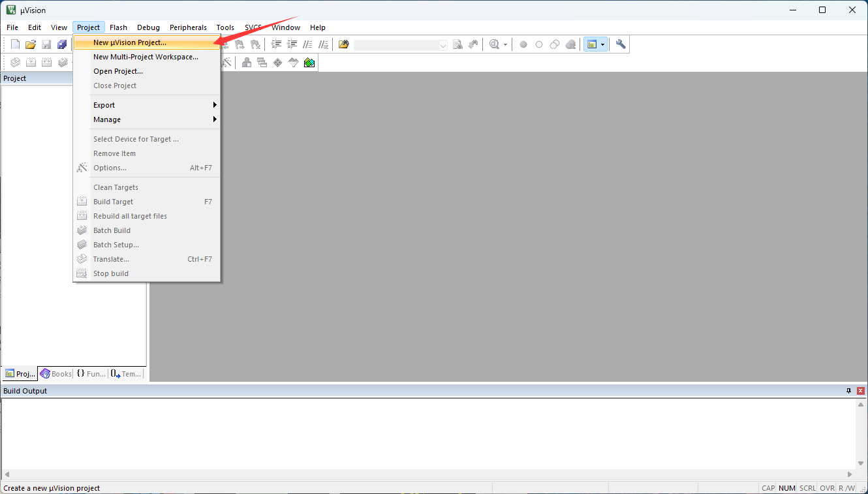Open Configuration with the wrench icon
The height and width of the screenshot is (494, 868).
(621, 44)
